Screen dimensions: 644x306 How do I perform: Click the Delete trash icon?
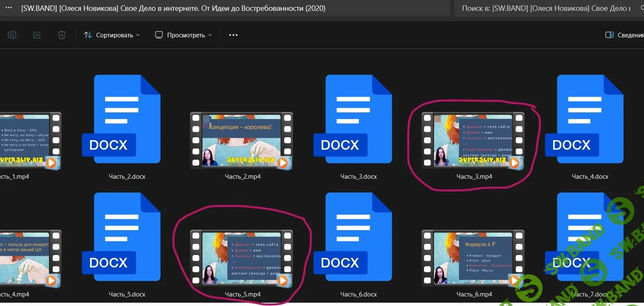pyautogui.click(x=62, y=35)
